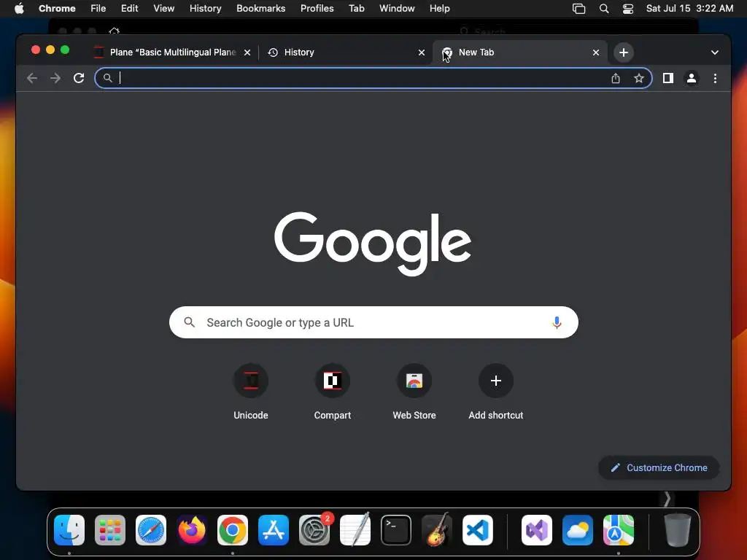
Task: Start voice search with microphone
Action: pos(557,322)
